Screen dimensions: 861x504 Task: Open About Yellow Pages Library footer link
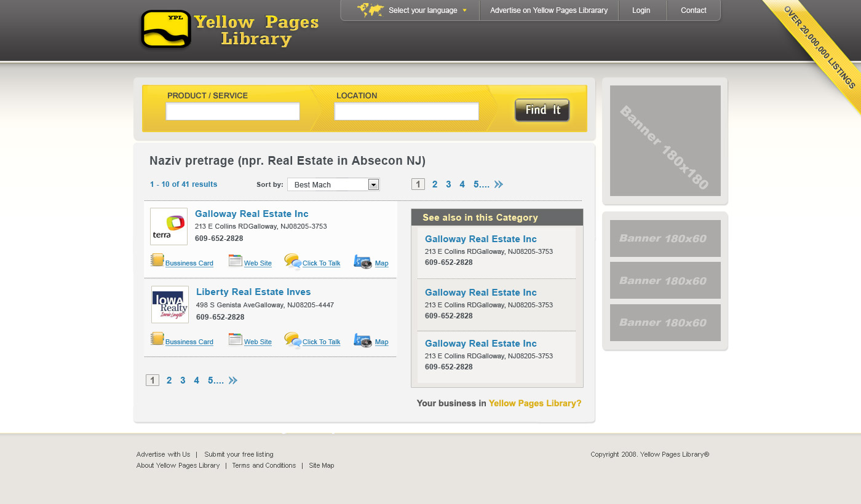[x=178, y=465]
